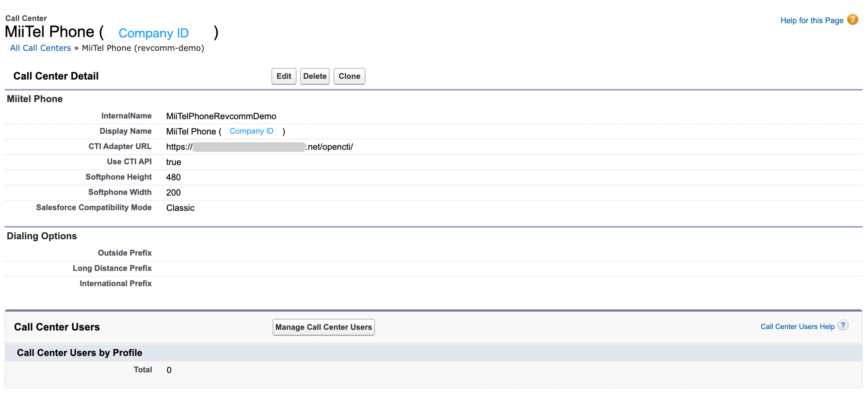Click the Compatibility Mode value Classic
868x398 pixels.
click(x=180, y=208)
